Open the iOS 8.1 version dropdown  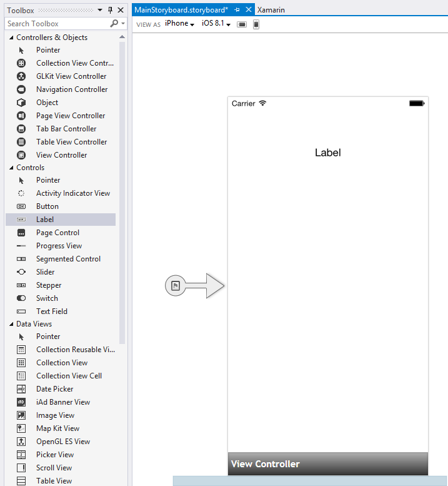point(216,24)
